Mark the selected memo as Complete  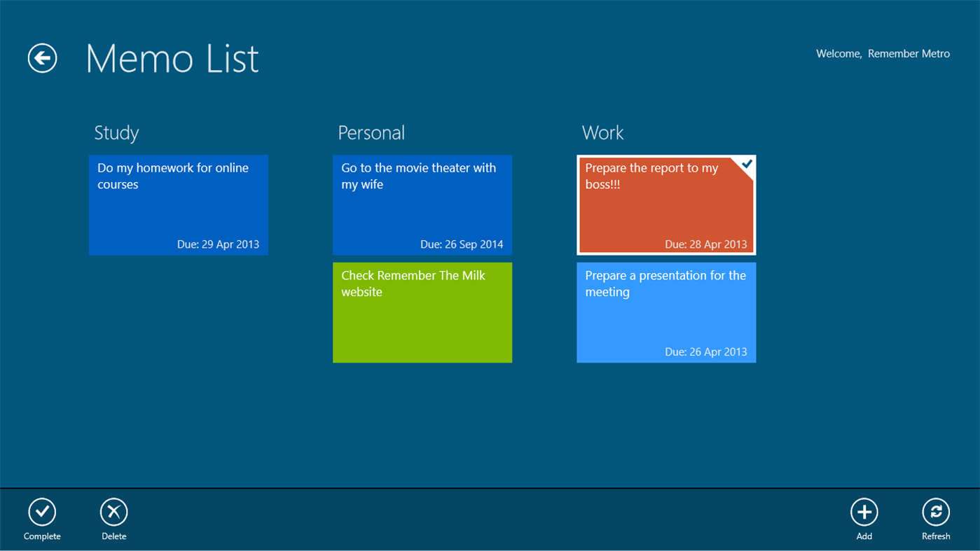click(41, 512)
